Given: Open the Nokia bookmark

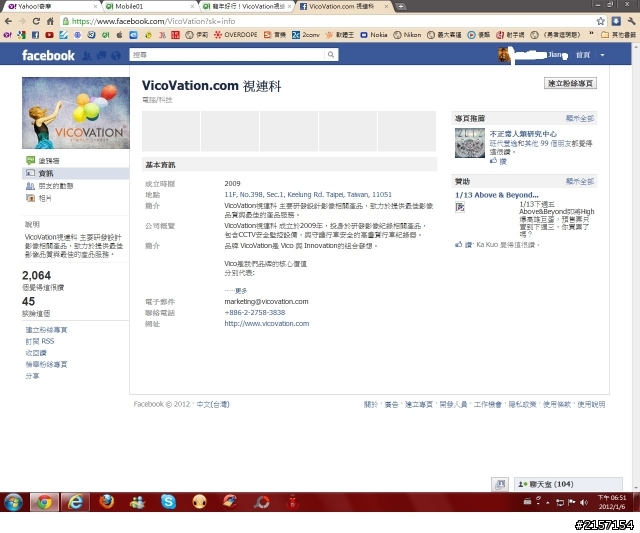Looking at the screenshot, I should 373,35.
